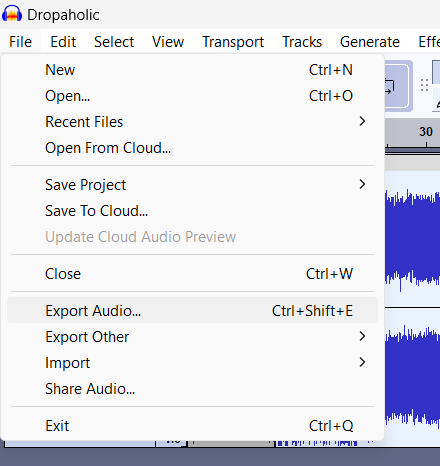Expand the Export Other submenu arrow
This screenshot has height=466, width=440.
click(x=362, y=336)
